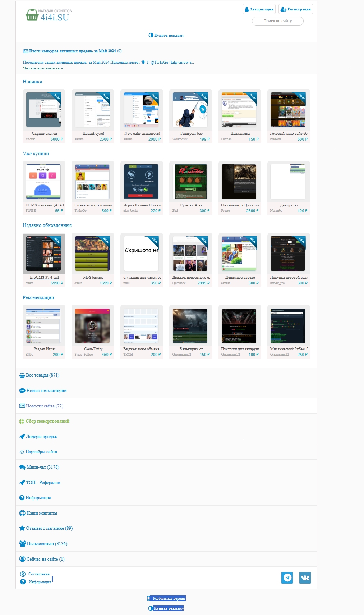Open the Telegram channel icon

287,578
